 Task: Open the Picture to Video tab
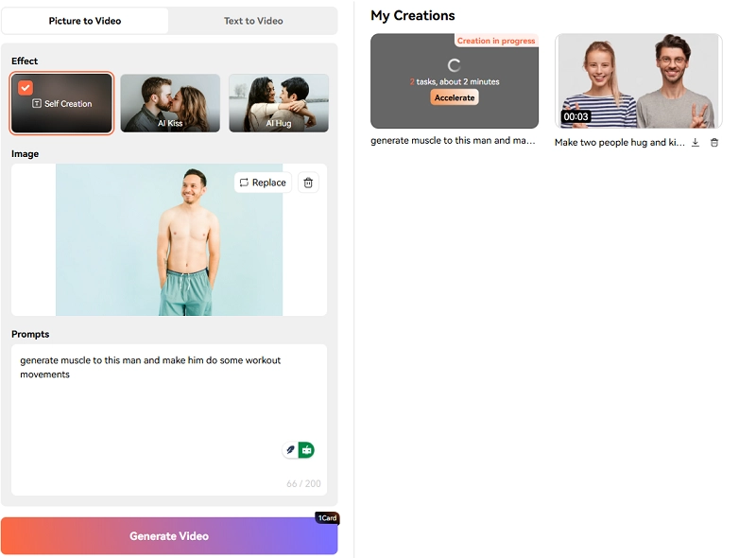[85, 21]
